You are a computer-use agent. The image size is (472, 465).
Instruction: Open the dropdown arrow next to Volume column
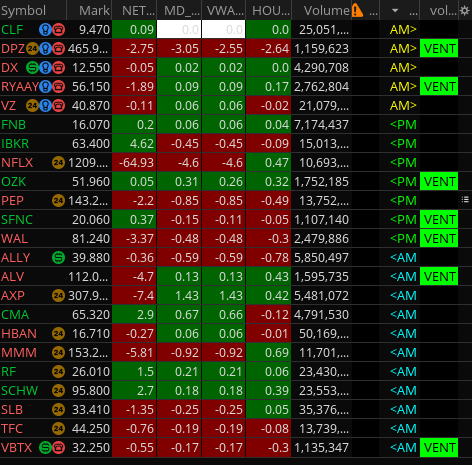[395, 11]
